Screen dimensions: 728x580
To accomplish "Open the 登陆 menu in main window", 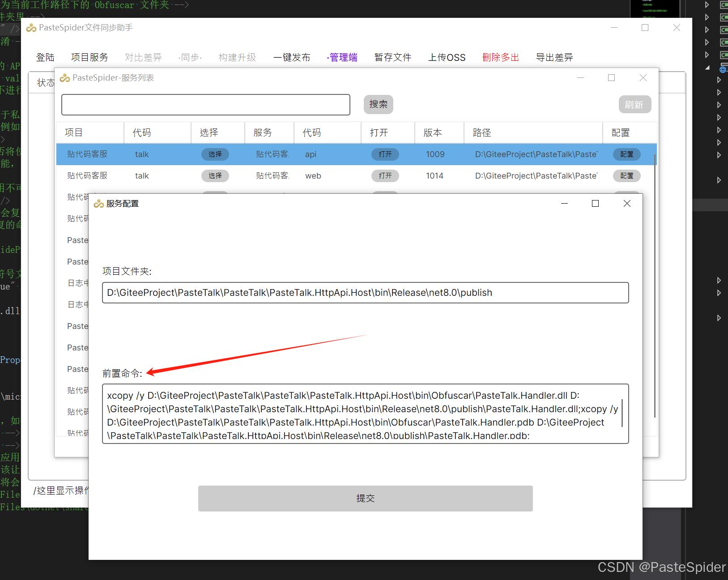I will 45,57.
